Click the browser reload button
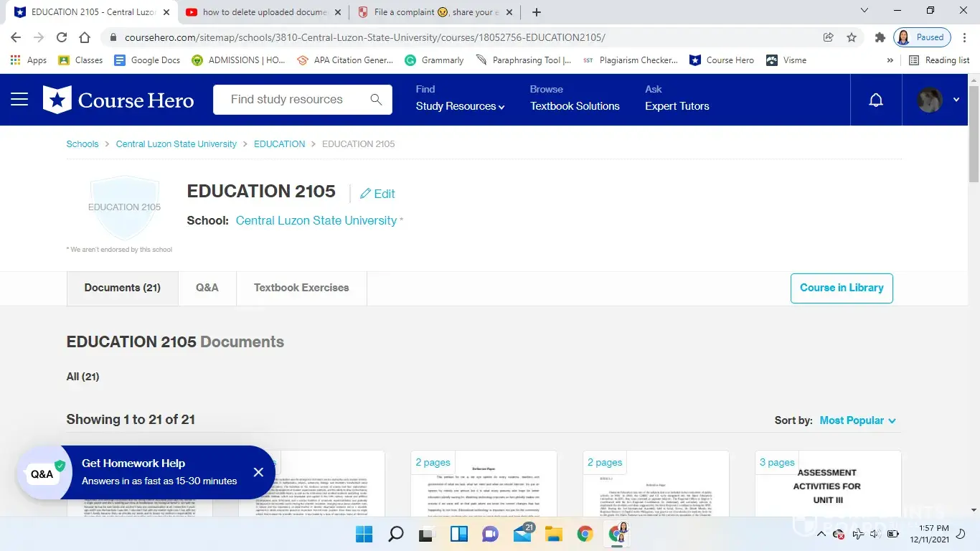Image resolution: width=980 pixels, height=551 pixels. [62, 37]
